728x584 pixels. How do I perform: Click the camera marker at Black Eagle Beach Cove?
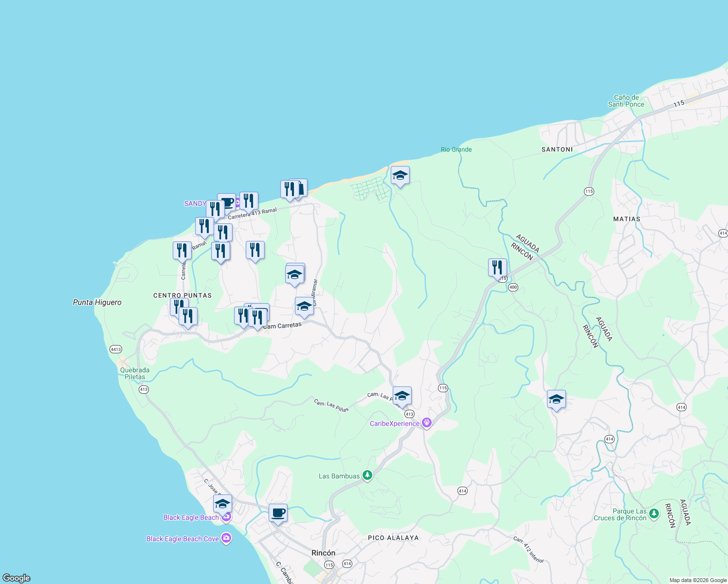(x=226, y=538)
